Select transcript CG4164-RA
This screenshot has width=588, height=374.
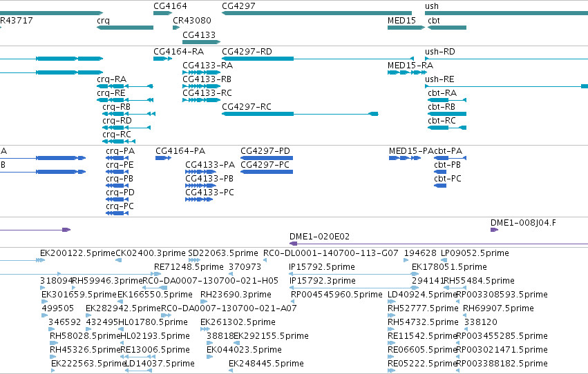pos(178,51)
